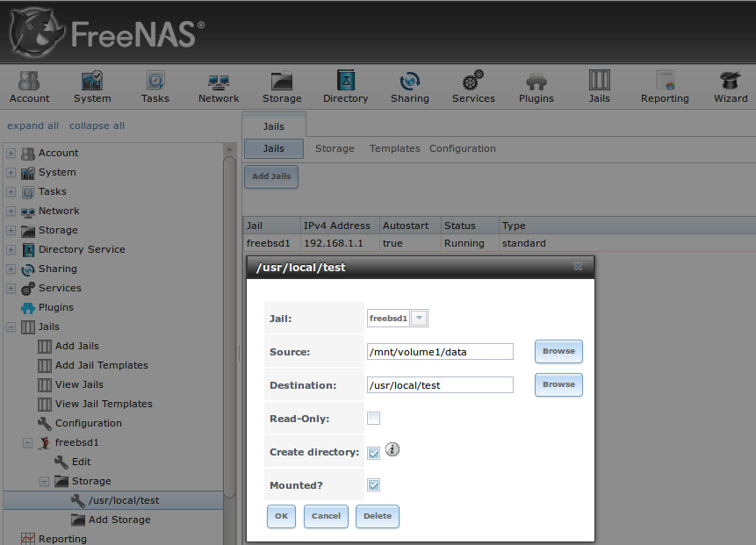Enable the Read-Only checkbox

point(373,419)
